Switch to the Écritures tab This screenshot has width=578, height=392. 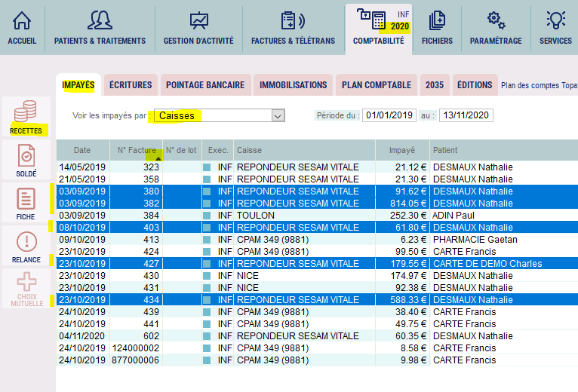coord(131,85)
